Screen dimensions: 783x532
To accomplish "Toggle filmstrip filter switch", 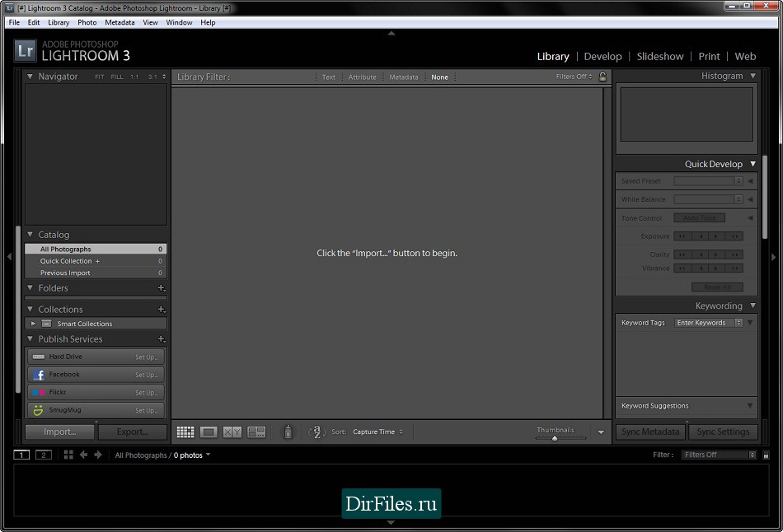I will click(x=766, y=455).
